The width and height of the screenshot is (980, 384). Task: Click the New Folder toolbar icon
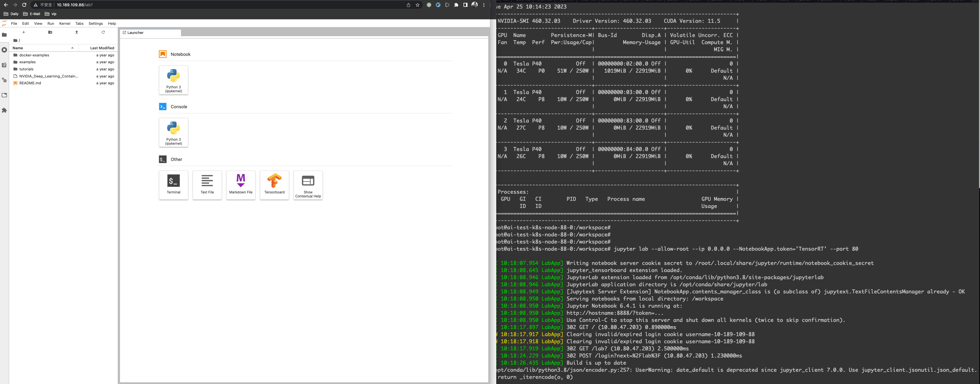[x=50, y=32]
